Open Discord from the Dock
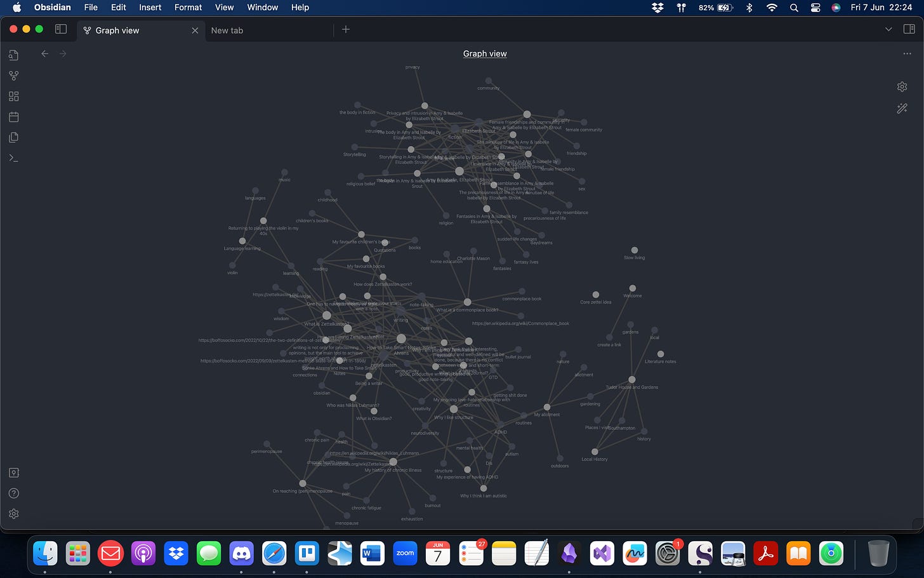Viewport: 924px width, 578px height. click(241, 553)
